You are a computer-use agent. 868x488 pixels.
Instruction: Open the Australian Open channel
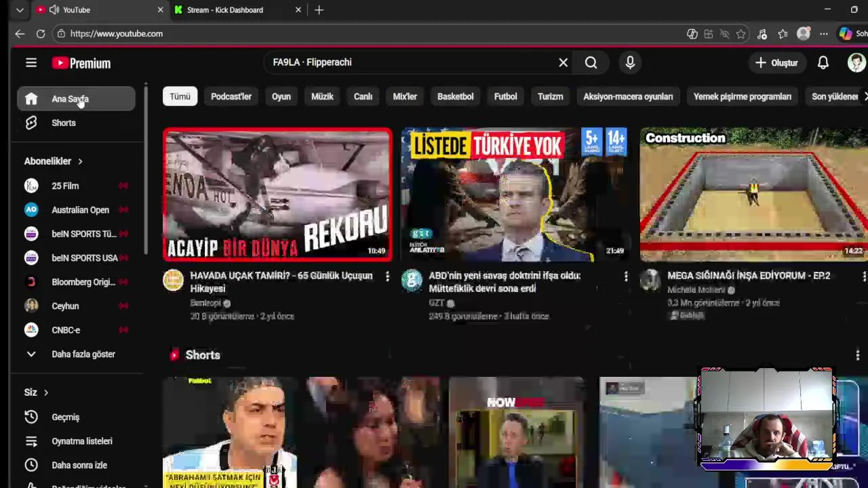76,210
